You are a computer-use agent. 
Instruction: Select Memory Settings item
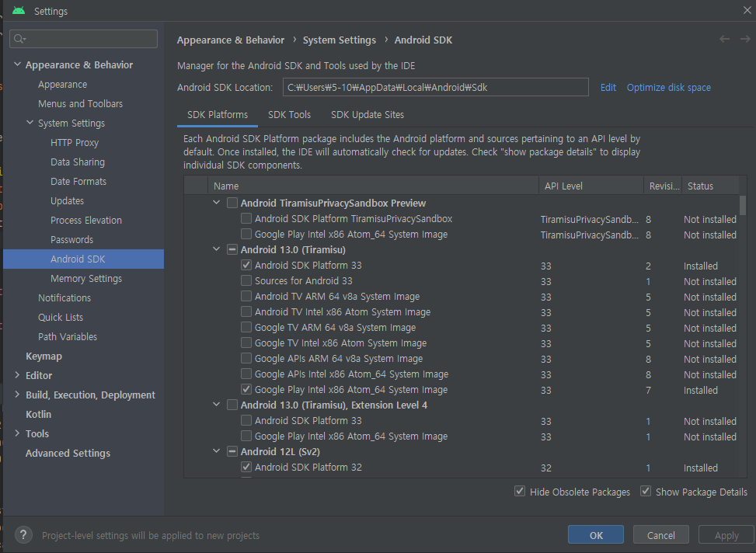(86, 278)
